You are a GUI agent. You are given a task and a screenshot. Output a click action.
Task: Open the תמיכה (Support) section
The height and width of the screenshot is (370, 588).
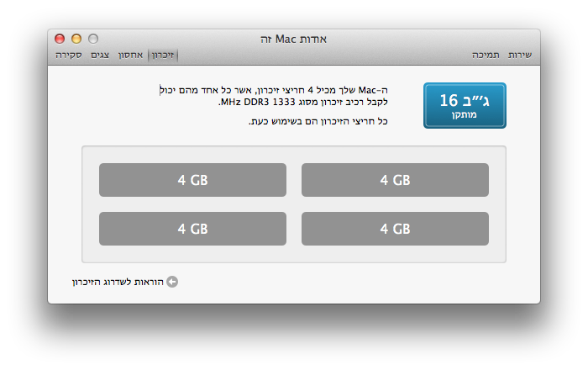[486, 55]
